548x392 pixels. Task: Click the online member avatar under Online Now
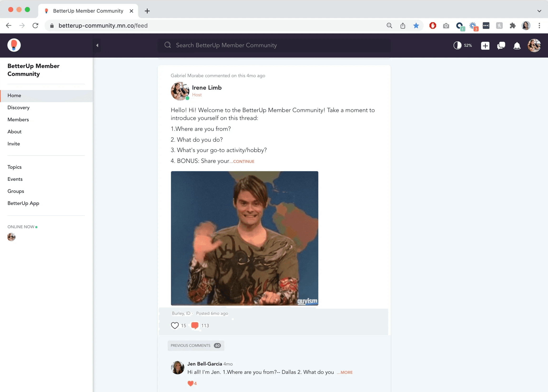(11, 237)
